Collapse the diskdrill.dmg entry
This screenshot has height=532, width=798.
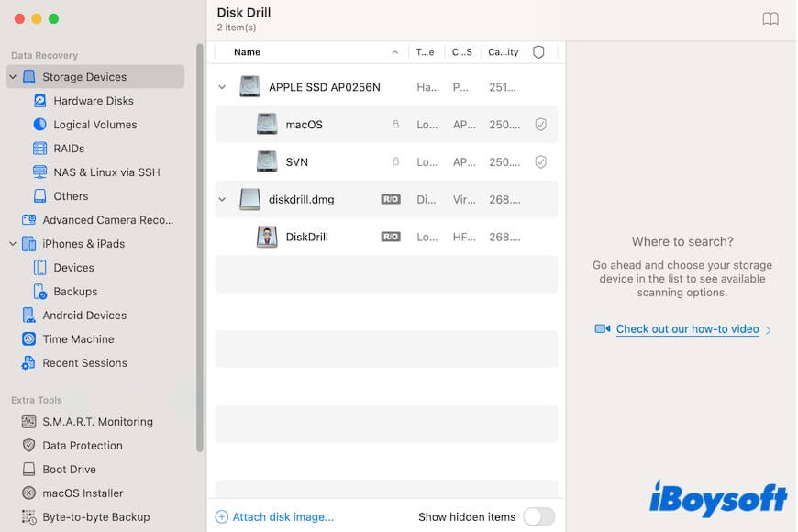click(x=222, y=199)
